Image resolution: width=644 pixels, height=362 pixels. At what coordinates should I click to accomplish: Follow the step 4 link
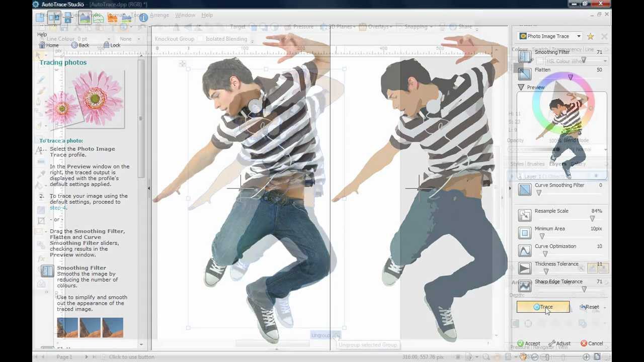click(x=58, y=208)
